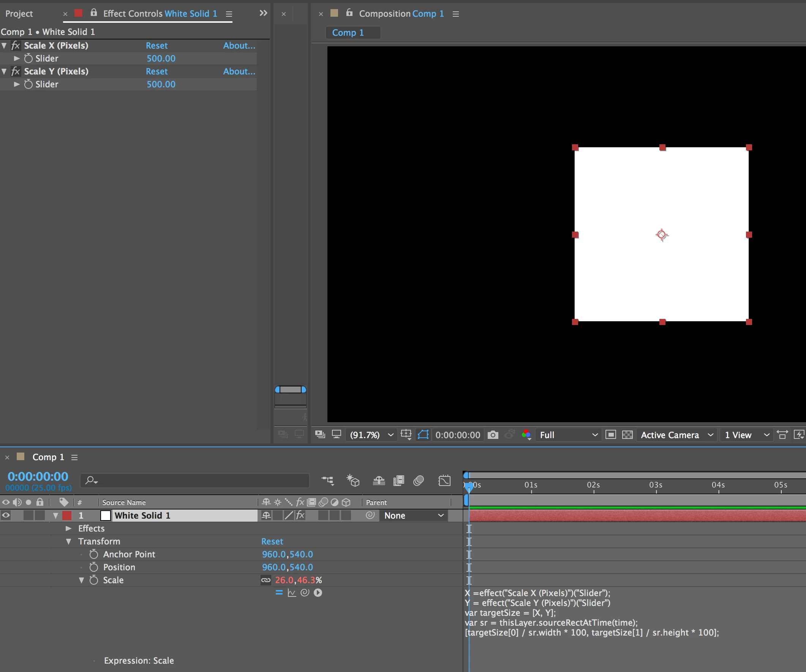Click the snapshot camera icon
Viewport: 806px width, 672px height.
493,435
